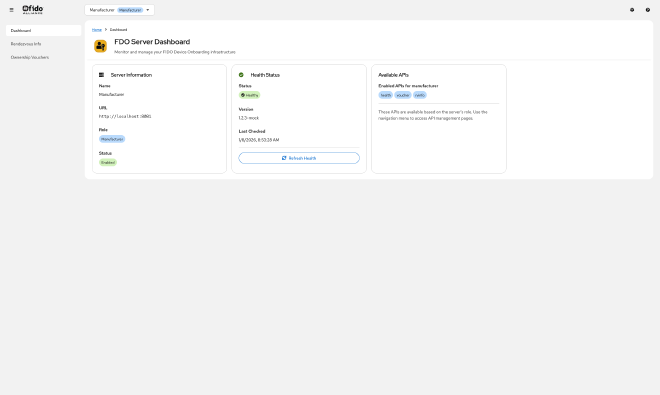This screenshot has height=395, width=660.
Task: Click the FIDO Alliance logo
Action: click(x=32, y=10)
